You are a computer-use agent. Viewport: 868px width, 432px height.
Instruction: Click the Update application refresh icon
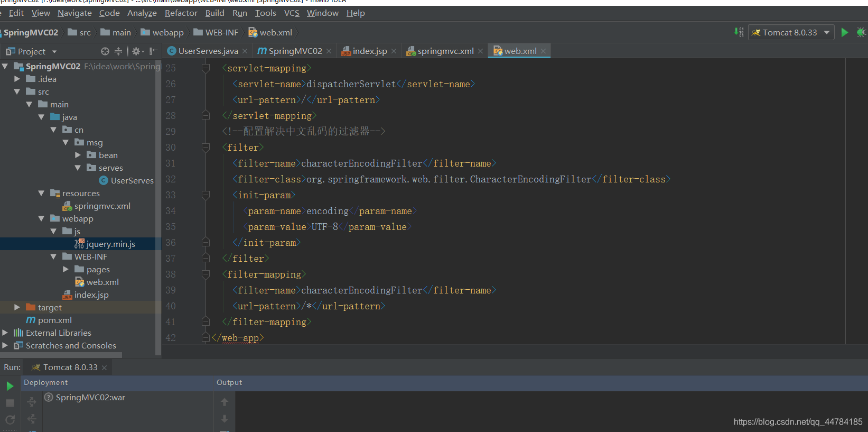point(10,419)
